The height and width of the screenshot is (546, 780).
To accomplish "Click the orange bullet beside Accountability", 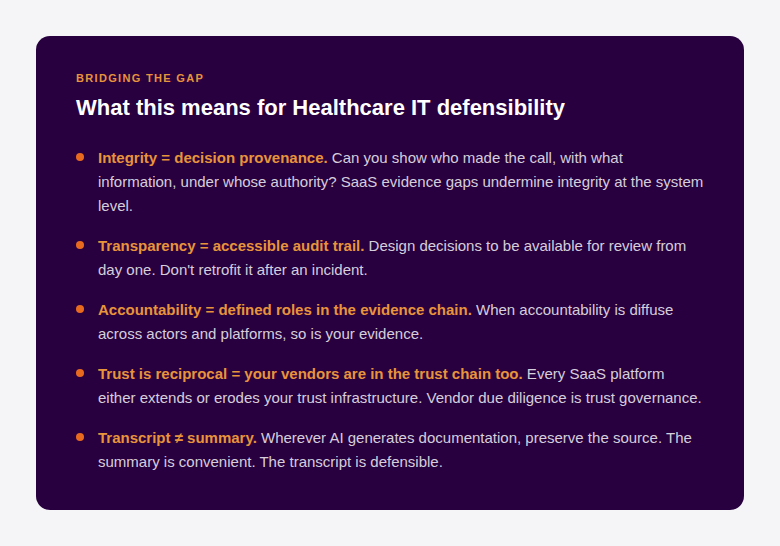I will 80,309.
